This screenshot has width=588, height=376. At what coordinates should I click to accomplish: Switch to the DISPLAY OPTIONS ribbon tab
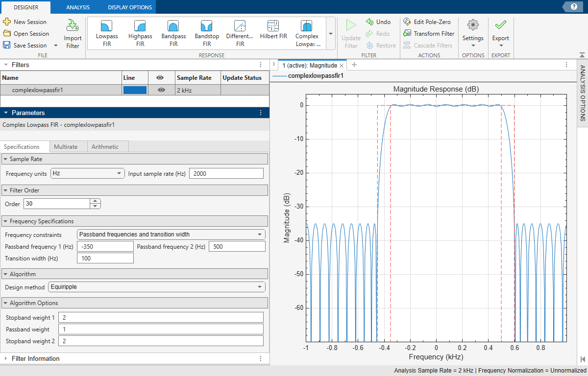click(x=130, y=7)
